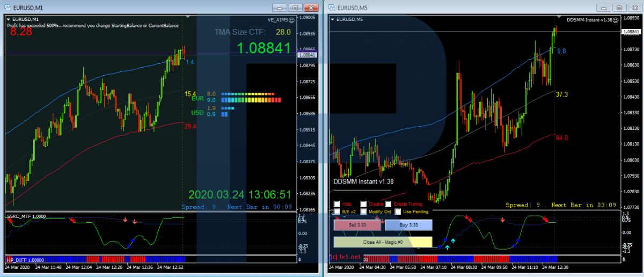
Task: Click the Close All - Magic #0 button
Action: click(x=383, y=242)
